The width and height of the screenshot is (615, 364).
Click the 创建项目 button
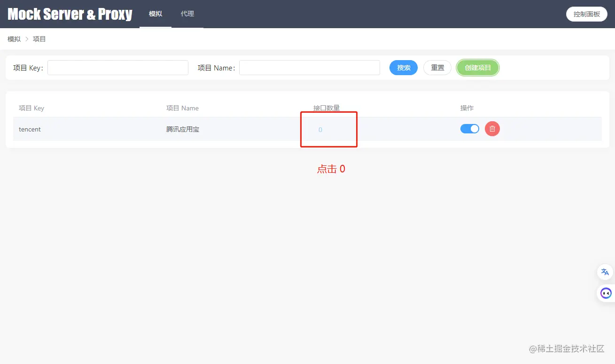[x=478, y=68]
